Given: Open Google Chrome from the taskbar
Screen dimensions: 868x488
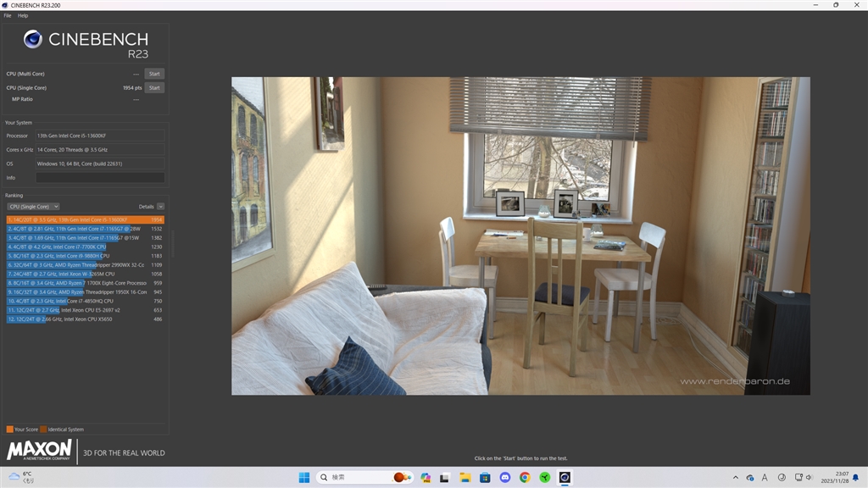Looking at the screenshot, I should 525,478.
